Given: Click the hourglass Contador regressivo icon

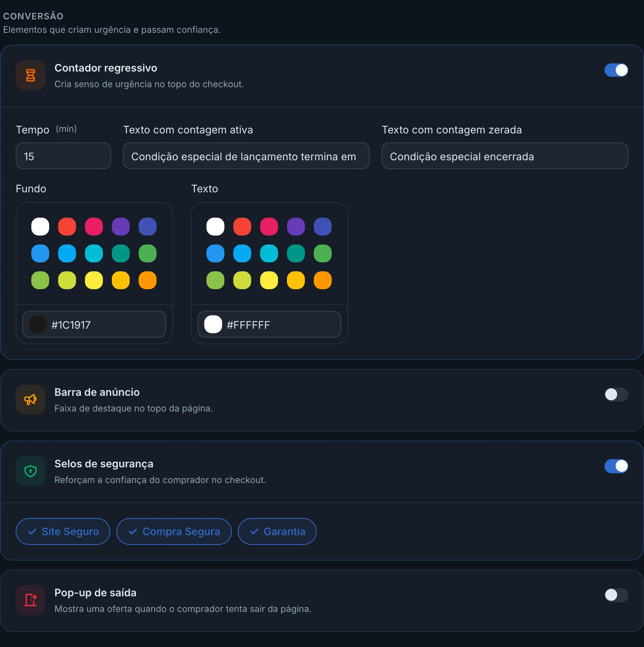Looking at the screenshot, I should (31, 75).
